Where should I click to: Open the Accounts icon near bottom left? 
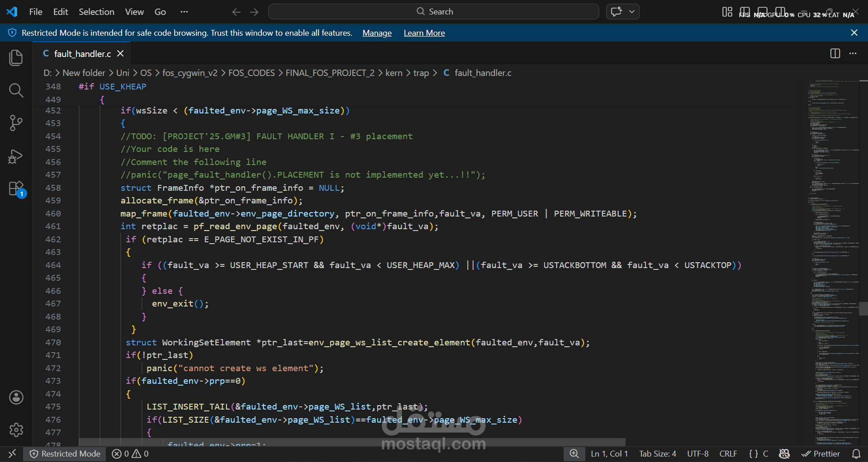pos(16,397)
